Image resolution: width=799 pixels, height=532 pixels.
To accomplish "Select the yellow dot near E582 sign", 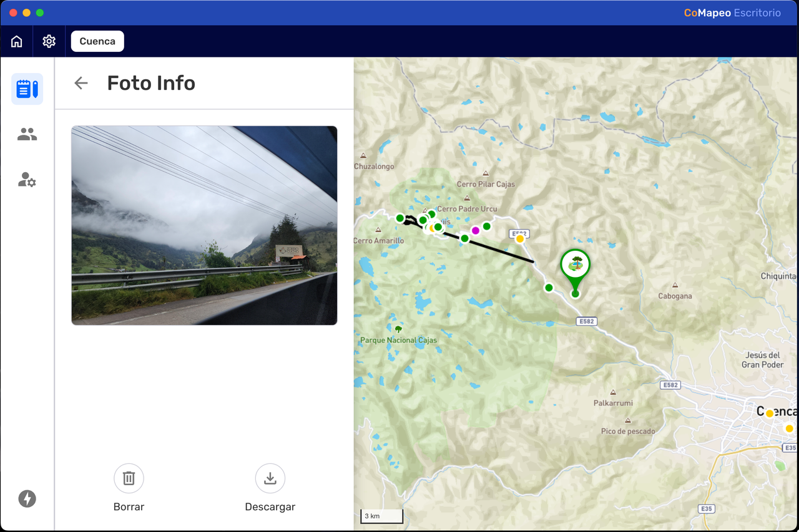I will [519, 239].
